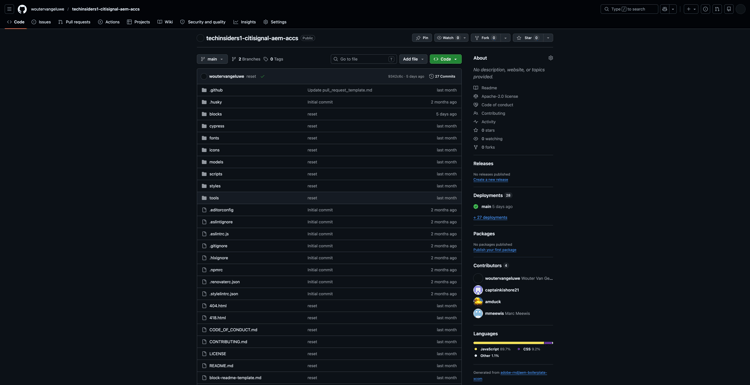Open the Activity link
This screenshot has height=385, width=750.
[x=485, y=121]
